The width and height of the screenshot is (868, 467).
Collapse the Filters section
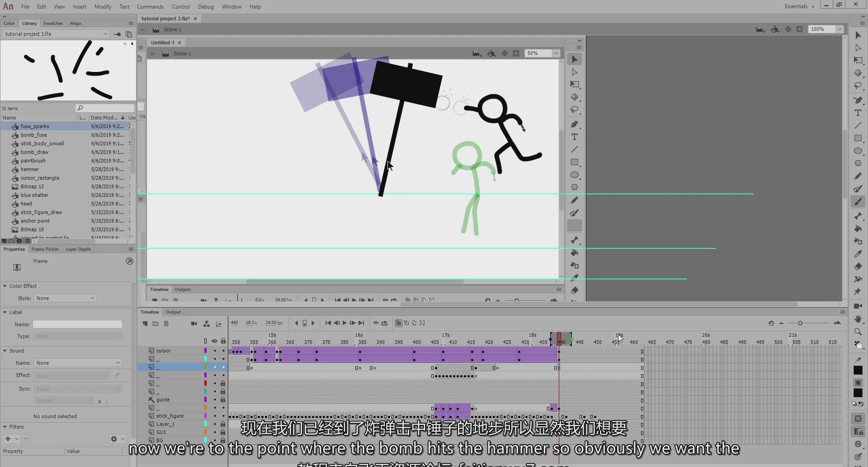[5, 427]
